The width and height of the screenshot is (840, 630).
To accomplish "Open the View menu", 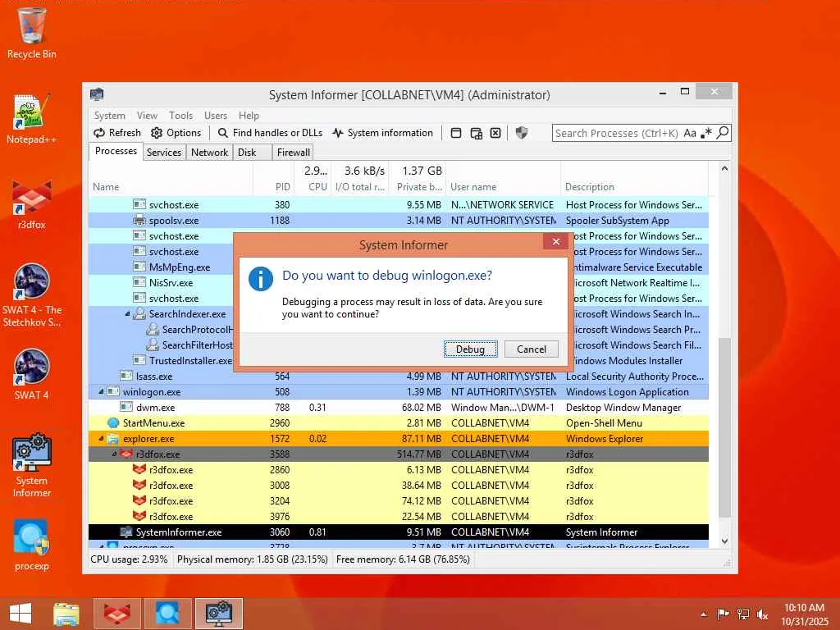I will (x=147, y=116).
